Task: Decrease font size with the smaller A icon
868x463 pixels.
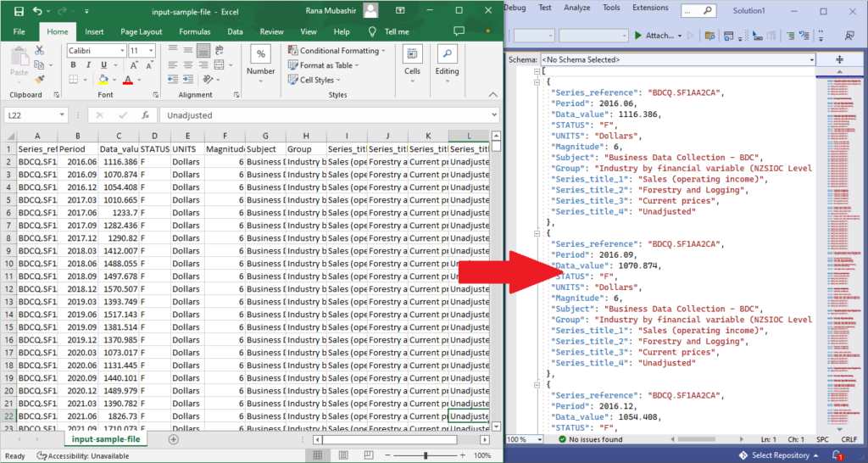Action: click(x=149, y=65)
